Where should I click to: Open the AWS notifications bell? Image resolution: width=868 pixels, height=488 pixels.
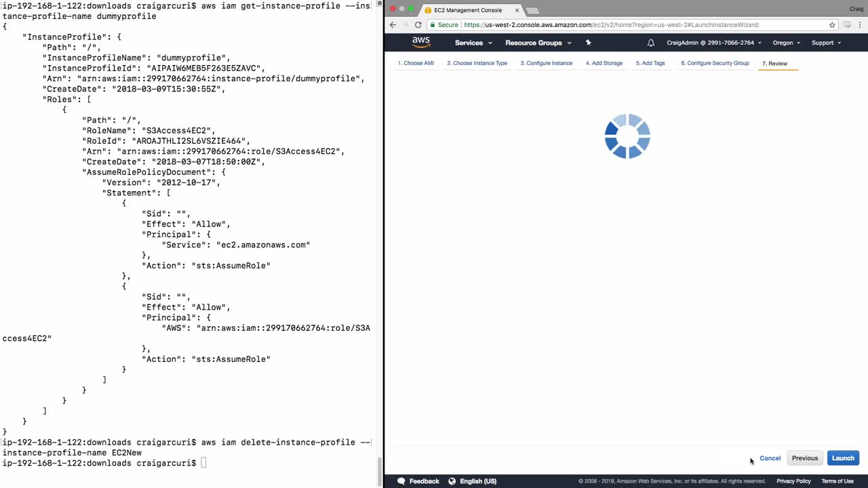tap(651, 43)
